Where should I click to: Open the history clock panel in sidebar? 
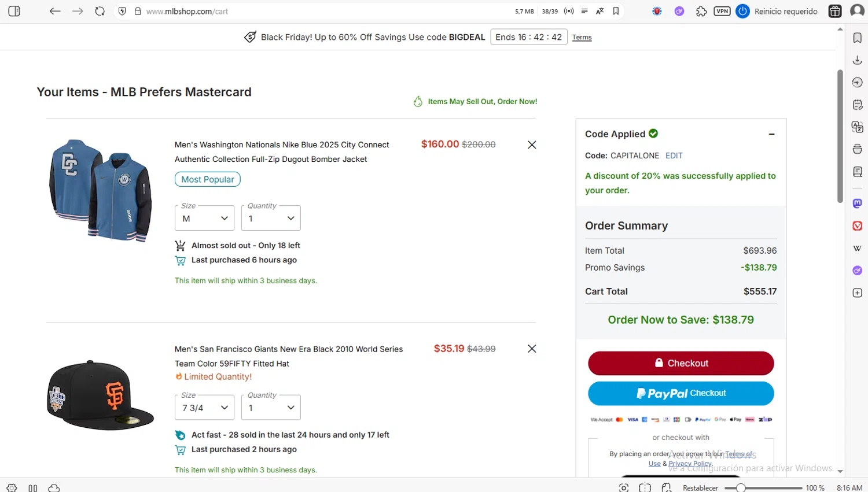pos(858,83)
